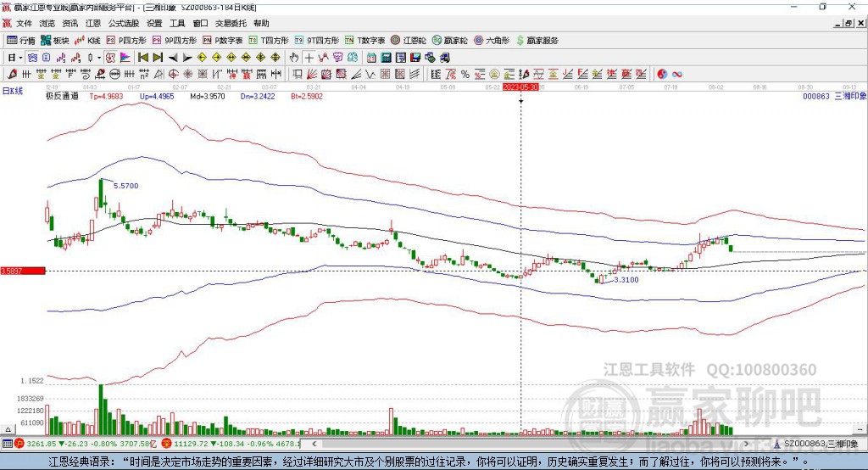Open the 交易委托 menu

tap(231, 23)
